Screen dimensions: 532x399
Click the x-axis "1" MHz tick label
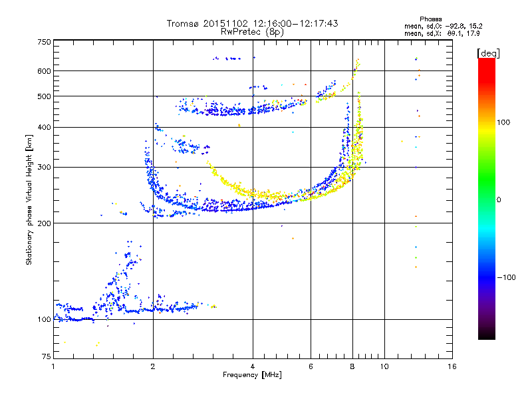click(53, 366)
